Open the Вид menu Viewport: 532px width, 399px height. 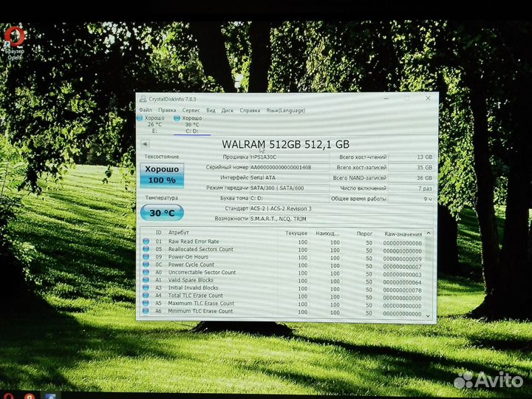[x=211, y=110]
